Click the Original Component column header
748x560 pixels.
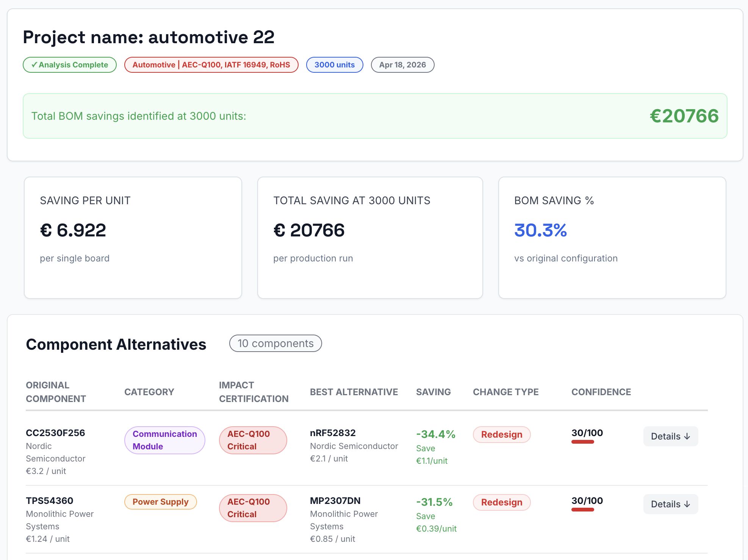coord(56,392)
